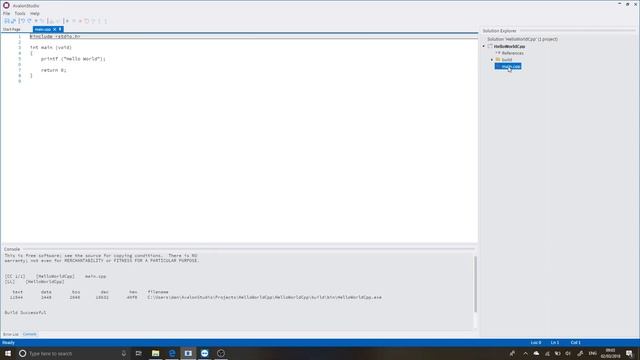Screen dimensions: 640x360
Task: Click the Col 1 status indicator
Action: tap(576, 343)
